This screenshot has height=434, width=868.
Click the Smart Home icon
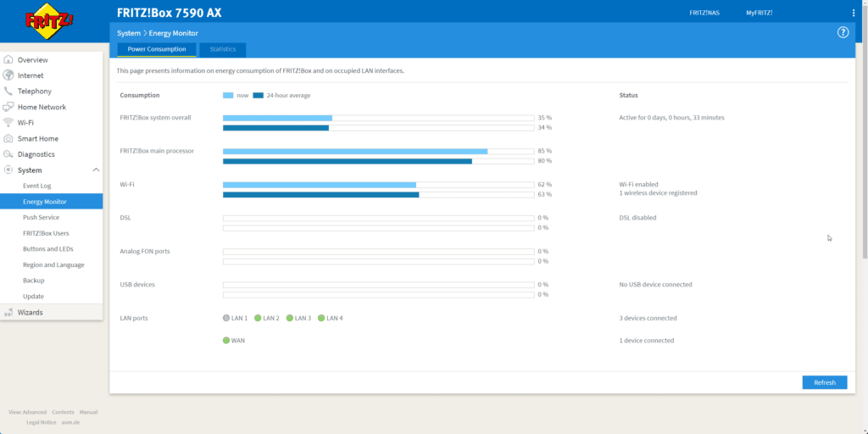coord(8,138)
